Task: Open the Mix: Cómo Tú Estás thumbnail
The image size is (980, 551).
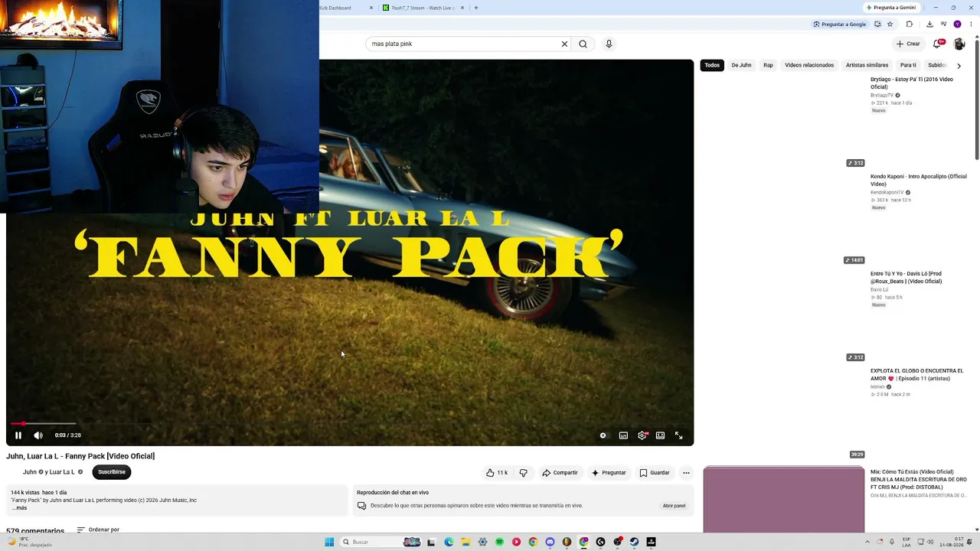Action: (784, 499)
